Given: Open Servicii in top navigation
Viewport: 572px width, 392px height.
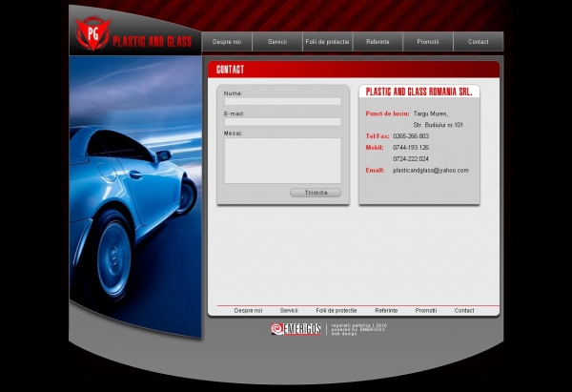Looking at the screenshot, I should point(277,42).
